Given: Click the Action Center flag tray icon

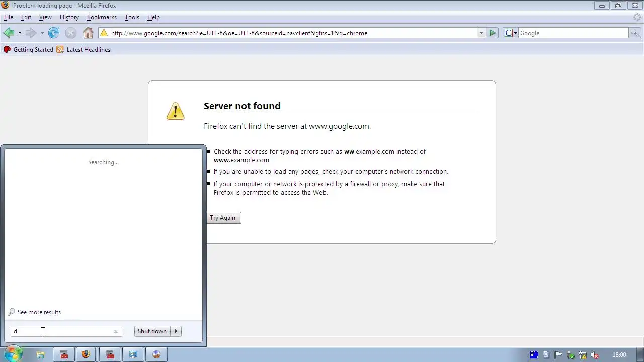Looking at the screenshot, I should pyautogui.click(x=558, y=355).
